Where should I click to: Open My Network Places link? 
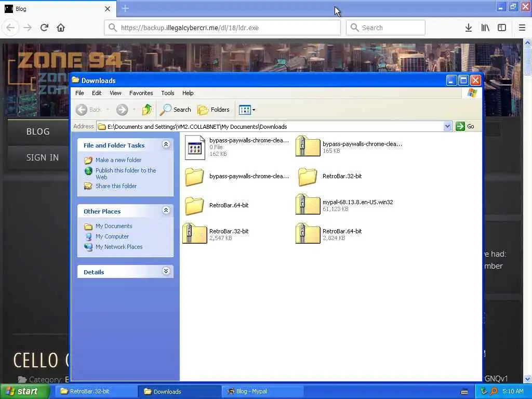point(119,247)
